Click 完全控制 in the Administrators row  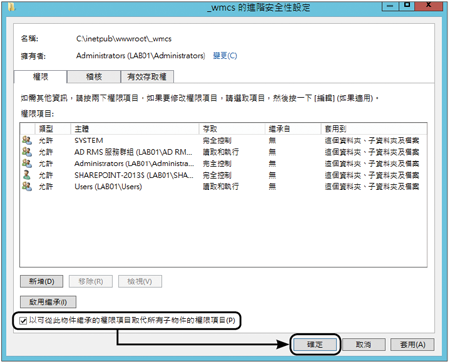217,163
